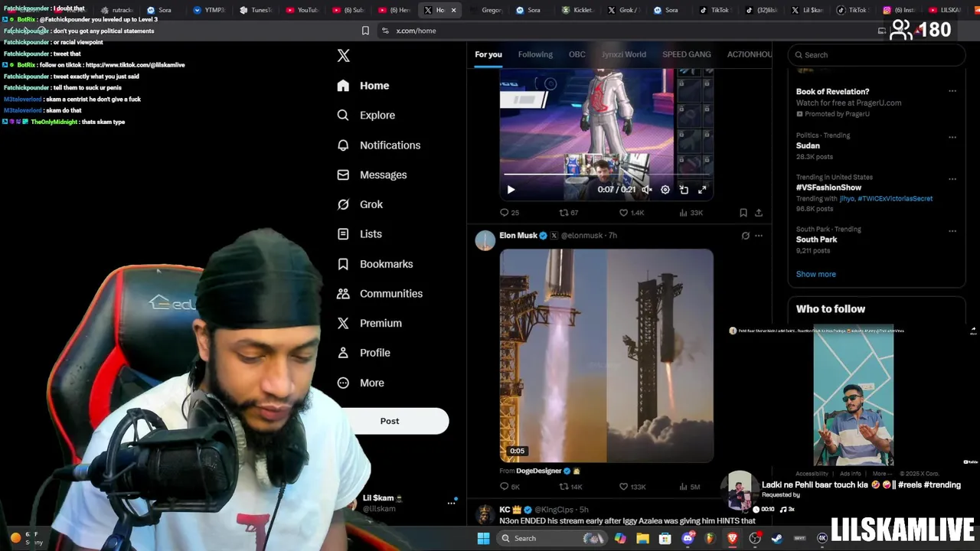980x551 pixels.
Task: Switch to the For you tab
Action: pos(488,54)
